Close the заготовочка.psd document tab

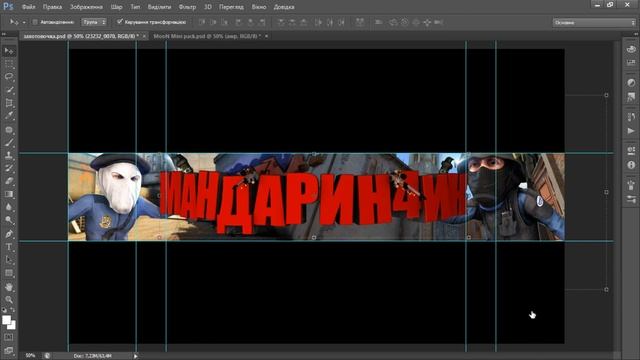144,36
